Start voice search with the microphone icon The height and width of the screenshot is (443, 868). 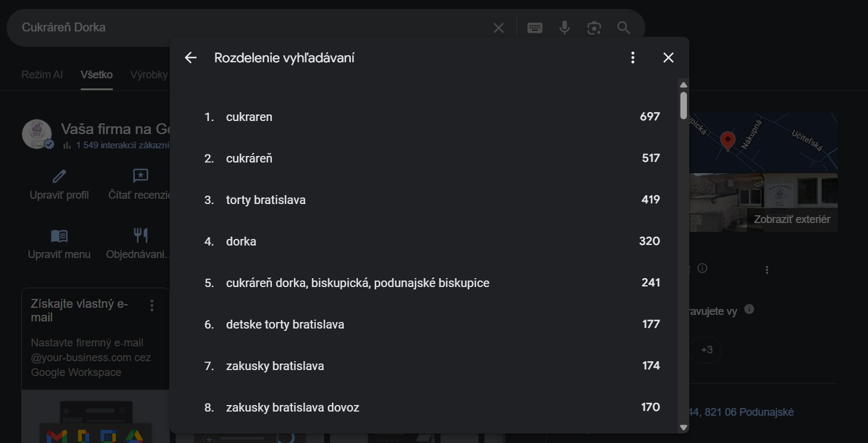point(565,27)
